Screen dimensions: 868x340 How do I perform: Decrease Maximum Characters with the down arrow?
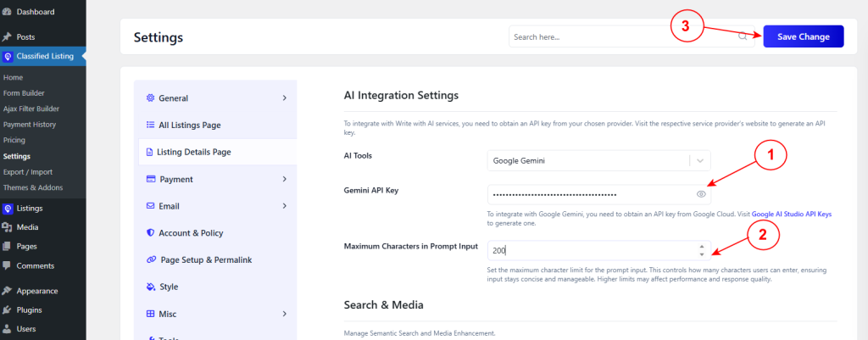pyautogui.click(x=702, y=254)
